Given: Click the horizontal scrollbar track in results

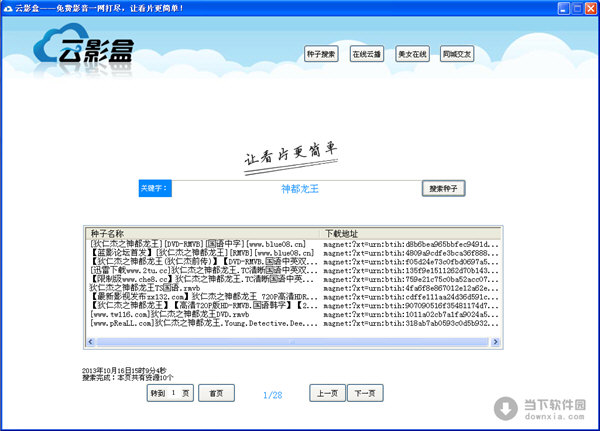Looking at the screenshot, I should coord(293,342).
